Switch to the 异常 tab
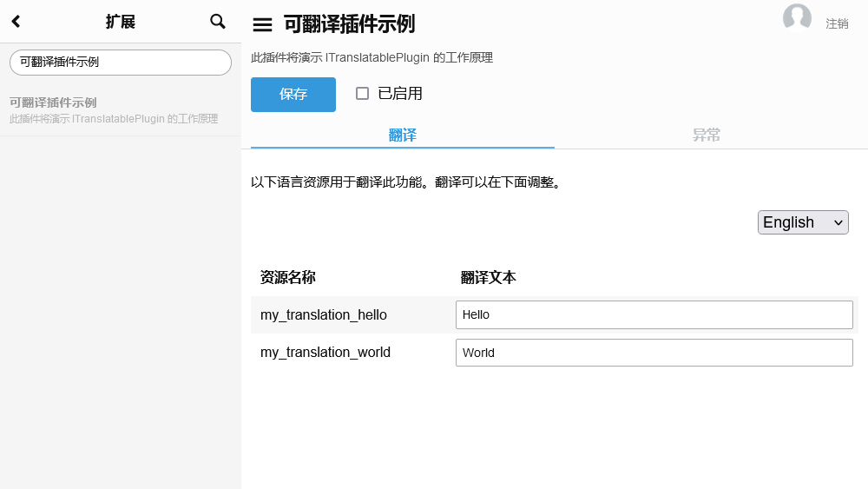The height and width of the screenshot is (489, 868). [707, 135]
